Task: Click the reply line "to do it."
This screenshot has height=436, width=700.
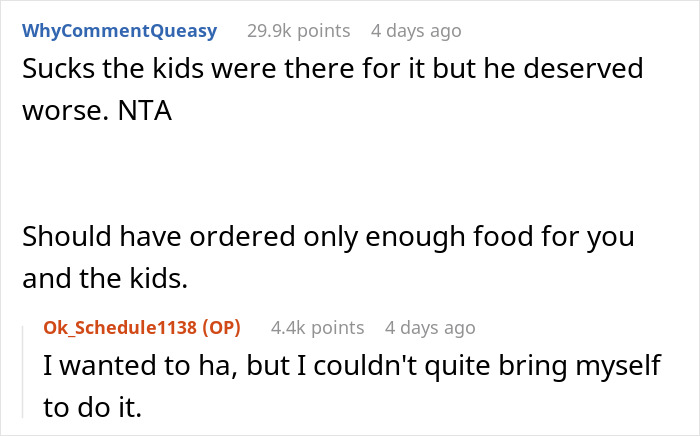Action: 92,407
